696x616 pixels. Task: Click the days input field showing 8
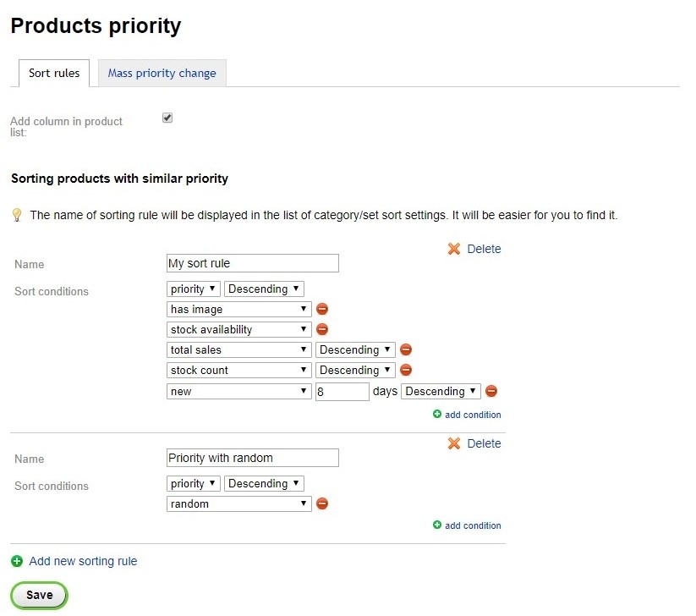[x=342, y=392]
